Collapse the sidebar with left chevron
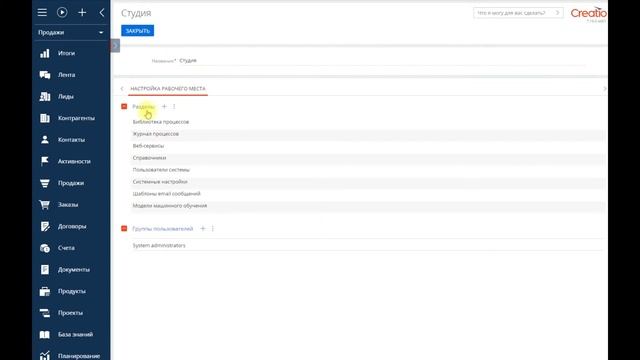 102,13
